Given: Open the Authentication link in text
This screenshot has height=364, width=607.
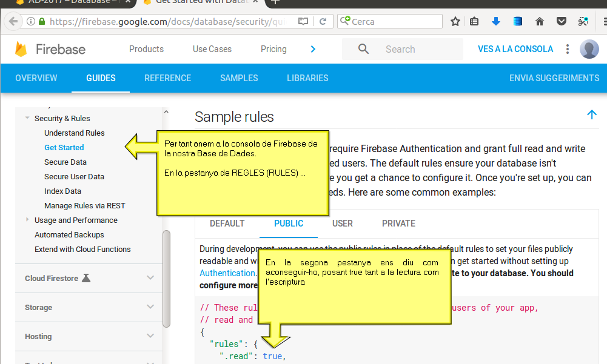Looking at the screenshot, I should [227, 273].
